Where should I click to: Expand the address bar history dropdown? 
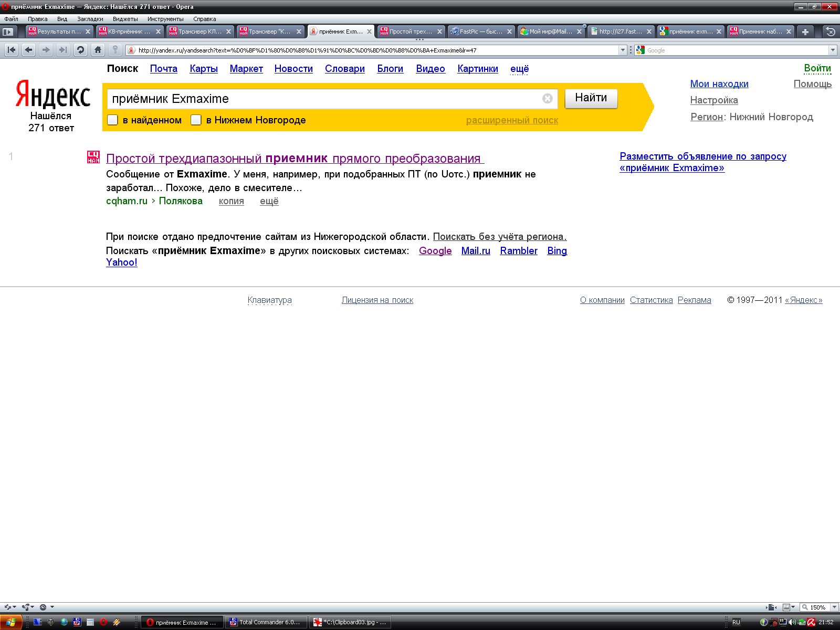(x=623, y=50)
